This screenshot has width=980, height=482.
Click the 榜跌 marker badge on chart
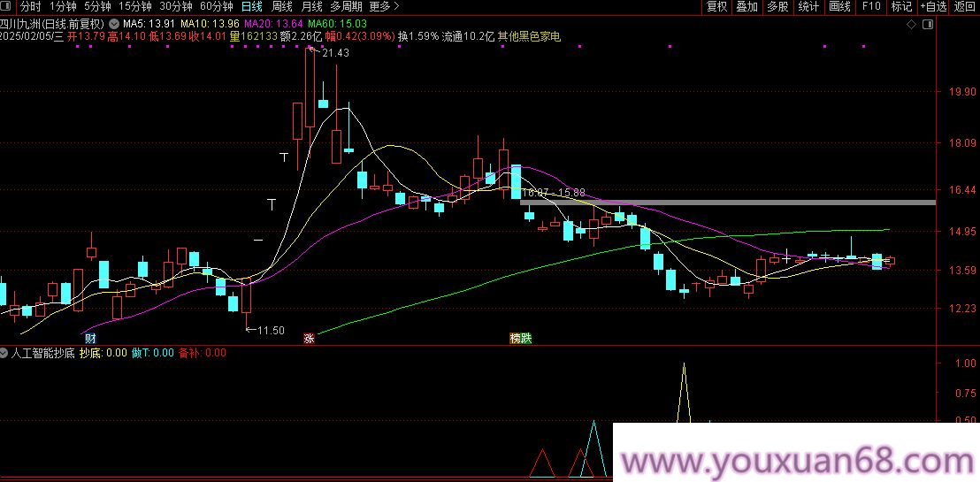520,339
